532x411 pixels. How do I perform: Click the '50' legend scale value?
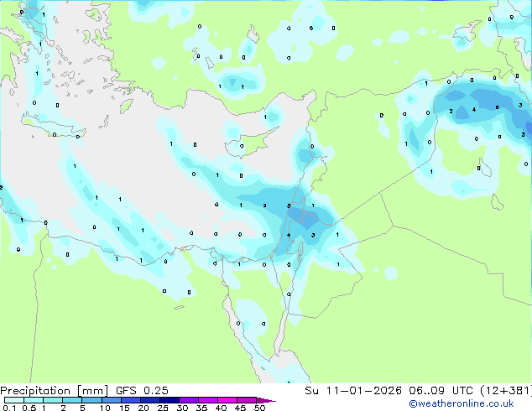[x=260, y=408]
